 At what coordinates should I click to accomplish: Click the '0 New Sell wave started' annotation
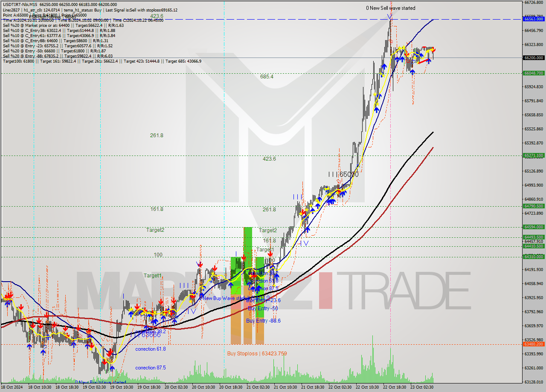[391, 8]
